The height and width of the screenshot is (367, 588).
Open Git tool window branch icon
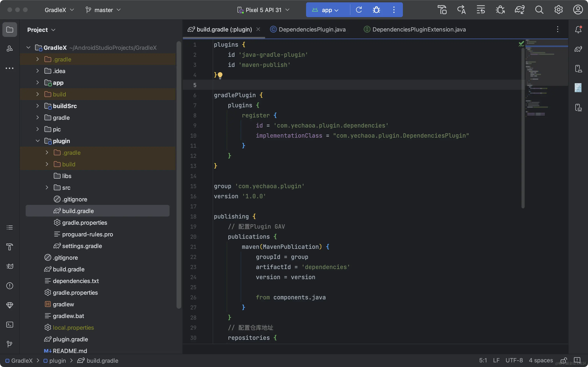point(10,344)
